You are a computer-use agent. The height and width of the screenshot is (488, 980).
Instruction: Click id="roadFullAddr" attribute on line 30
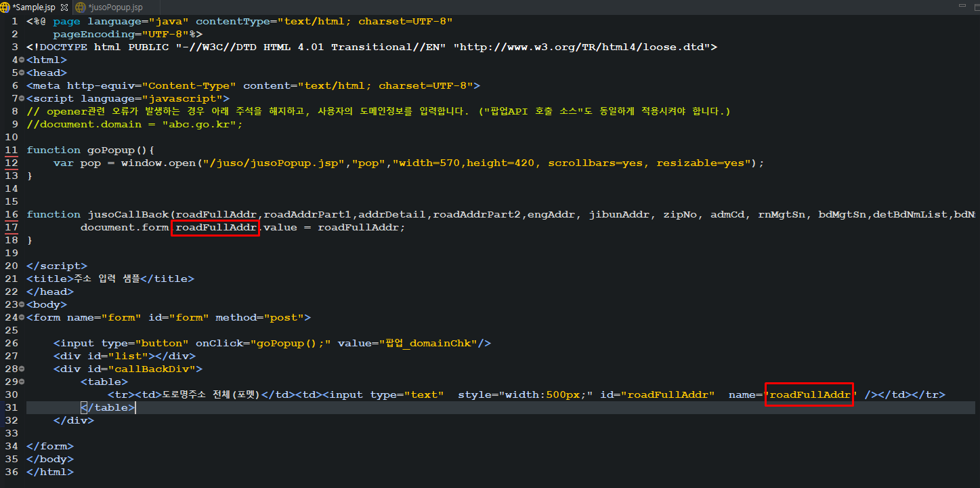click(x=658, y=394)
